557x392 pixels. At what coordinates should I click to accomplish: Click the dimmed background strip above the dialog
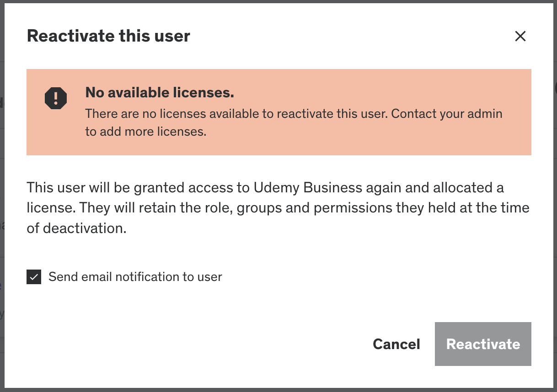(278, 1)
